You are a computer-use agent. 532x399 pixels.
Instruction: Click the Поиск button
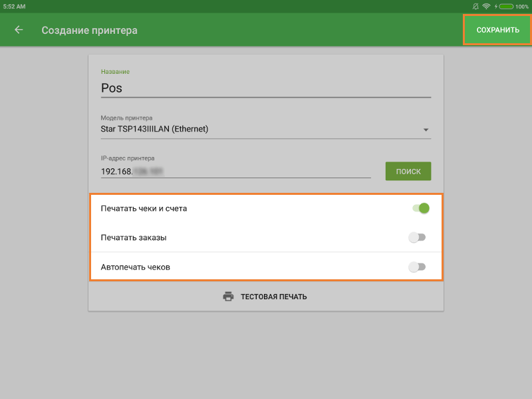[x=408, y=171]
